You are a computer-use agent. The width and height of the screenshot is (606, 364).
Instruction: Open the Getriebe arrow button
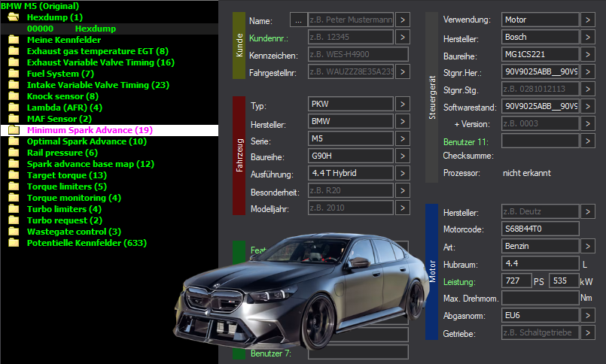(588, 332)
